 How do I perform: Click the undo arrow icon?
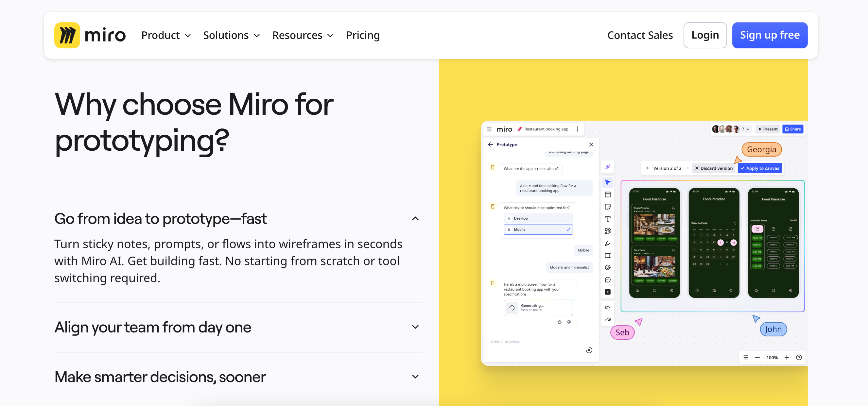608,307
